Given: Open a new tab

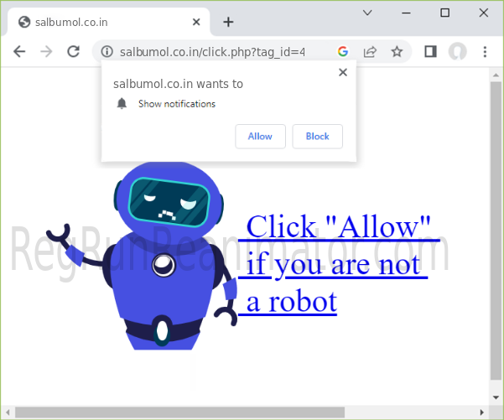Looking at the screenshot, I should tap(228, 22).
